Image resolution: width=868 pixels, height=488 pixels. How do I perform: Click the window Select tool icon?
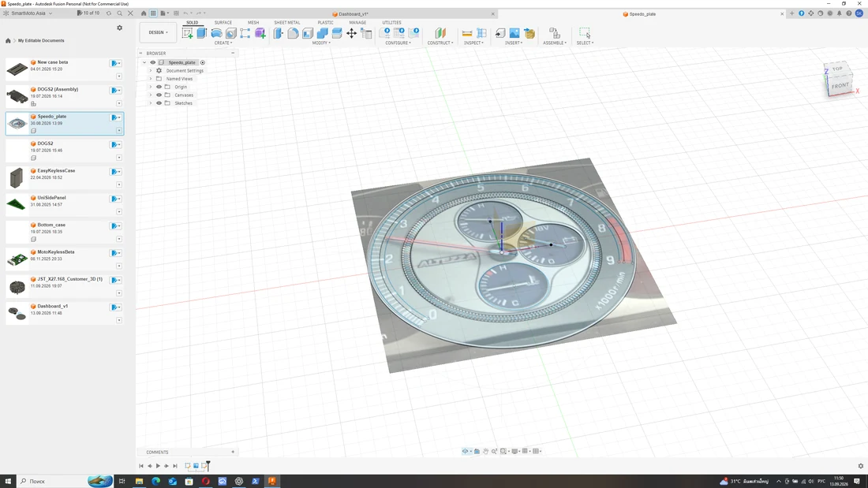585,32
